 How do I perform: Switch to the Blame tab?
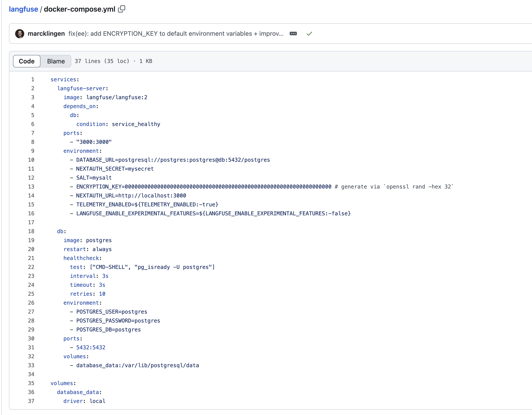pyautogui.click(x=56, y=61)
